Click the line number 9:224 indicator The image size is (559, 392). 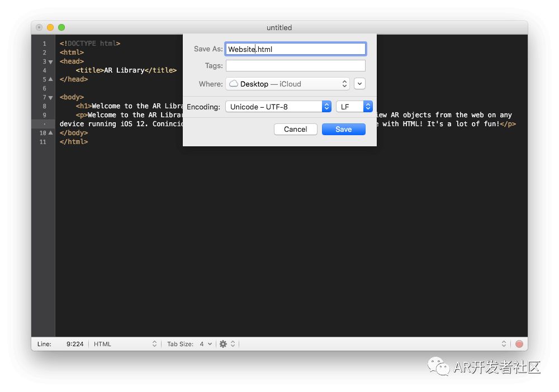point(74,344)
